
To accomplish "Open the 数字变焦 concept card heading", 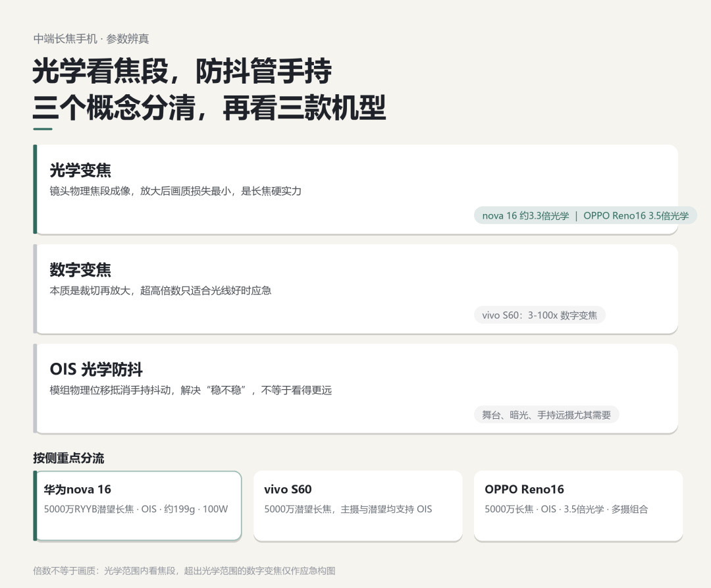I will 80,270.
